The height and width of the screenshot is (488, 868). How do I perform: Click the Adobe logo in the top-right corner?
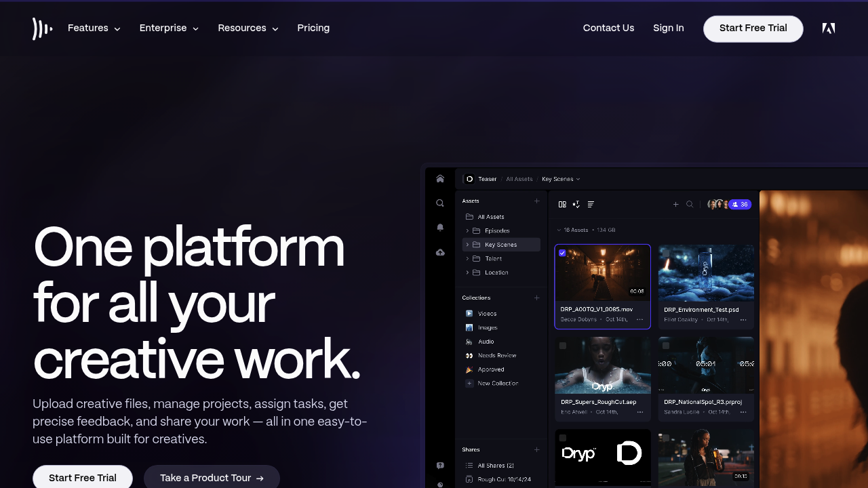point(828,28)
